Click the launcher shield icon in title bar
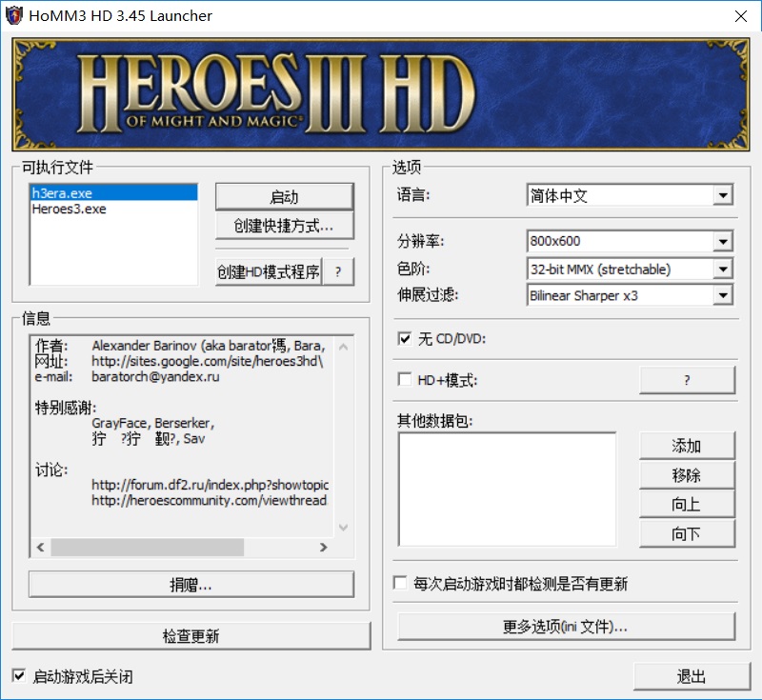762x700 pixels. tap(13, 15)
